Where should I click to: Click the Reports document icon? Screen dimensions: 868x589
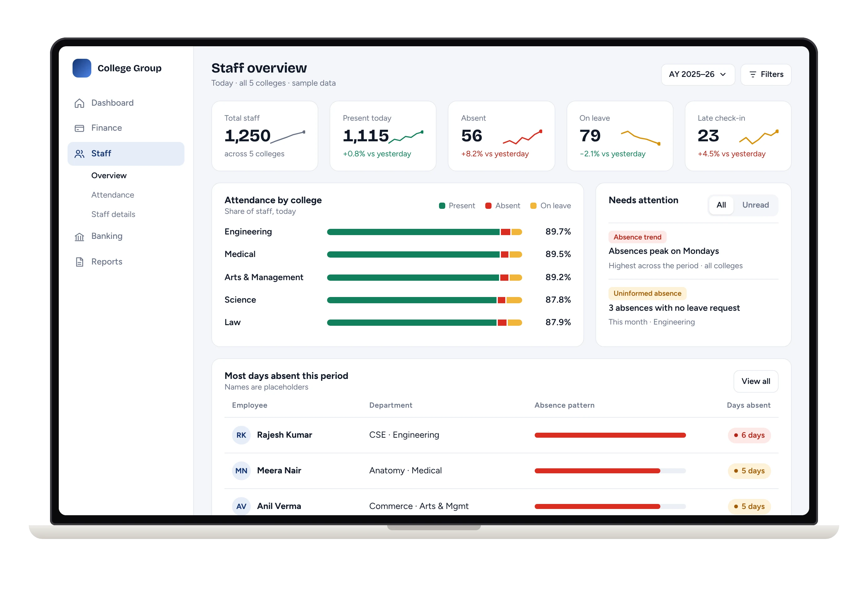tap(79, 262)
